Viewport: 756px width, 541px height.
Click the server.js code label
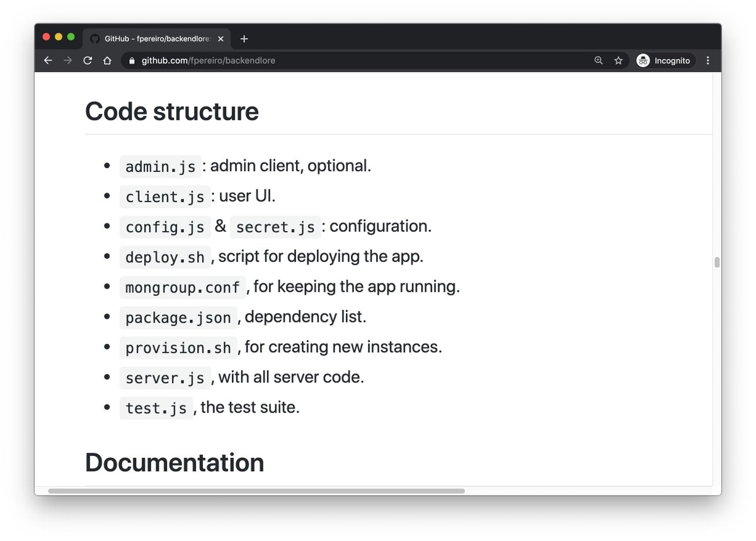[165, 378]
